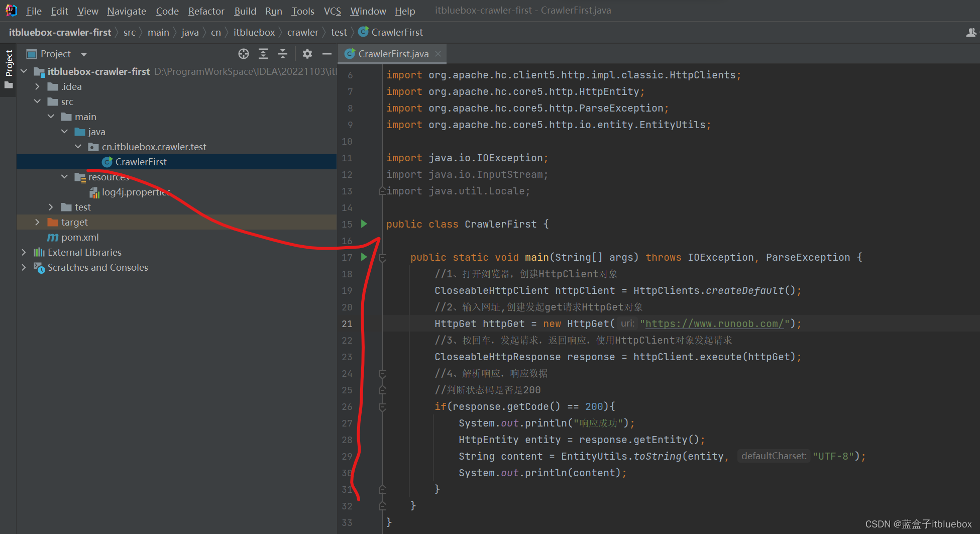
Task: Click the Maven pom.xml icon
Action: [53, 237]
